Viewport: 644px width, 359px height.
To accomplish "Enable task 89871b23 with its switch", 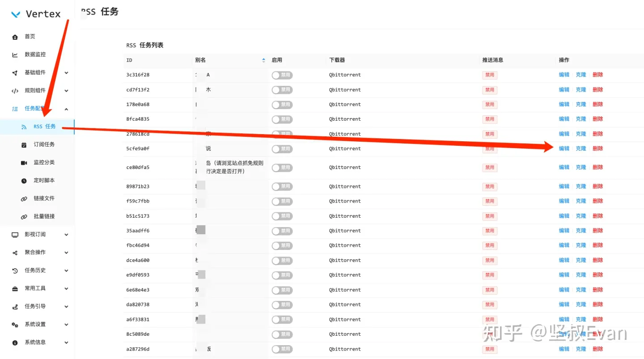I will tap(282, 186).
